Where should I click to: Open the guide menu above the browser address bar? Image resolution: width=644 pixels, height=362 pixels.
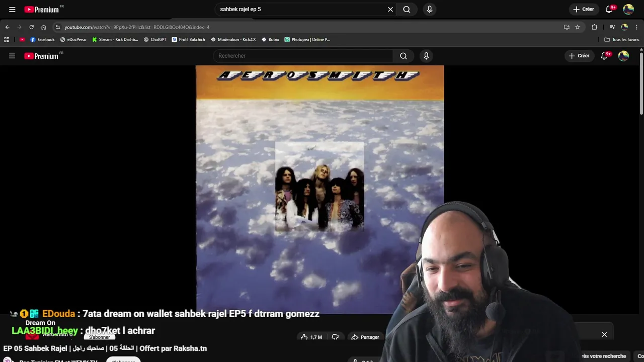coord(12,9)
